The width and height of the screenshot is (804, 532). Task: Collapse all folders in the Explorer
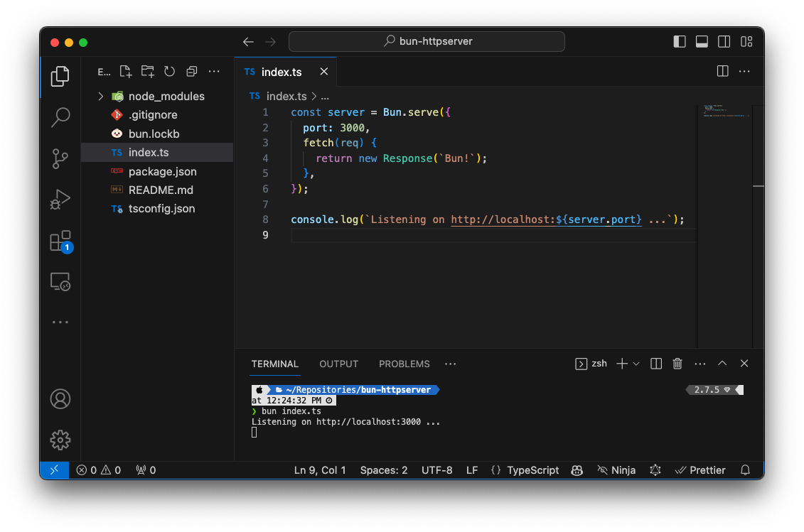pyautogui.click(x=192, y=71)
